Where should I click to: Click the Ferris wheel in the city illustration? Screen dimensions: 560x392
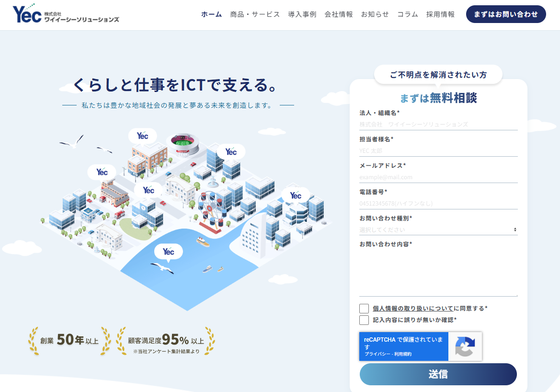click(213, 211)
